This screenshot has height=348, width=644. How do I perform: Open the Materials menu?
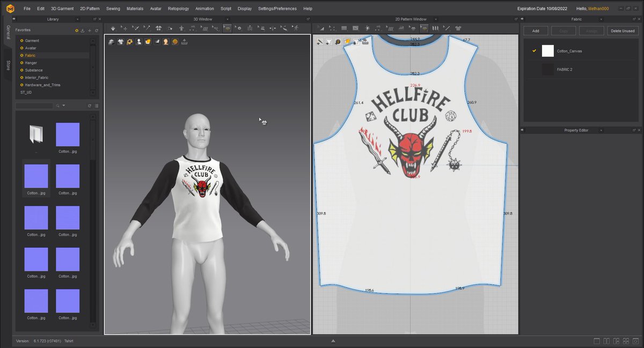click(x=135, y=9)
